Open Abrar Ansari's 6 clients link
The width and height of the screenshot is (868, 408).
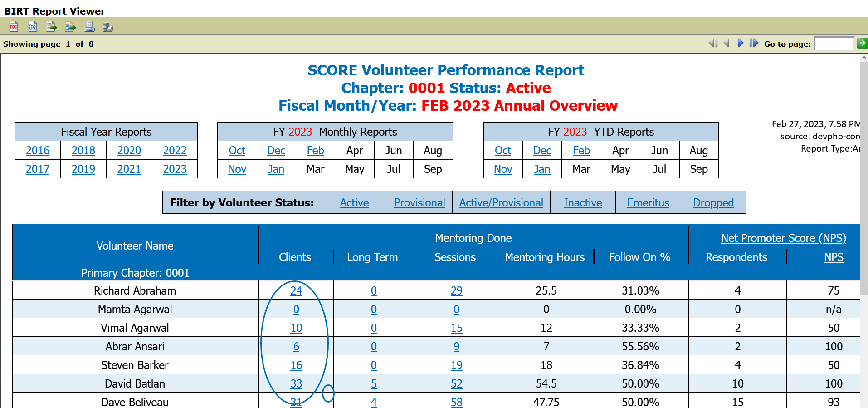[296, 346]
